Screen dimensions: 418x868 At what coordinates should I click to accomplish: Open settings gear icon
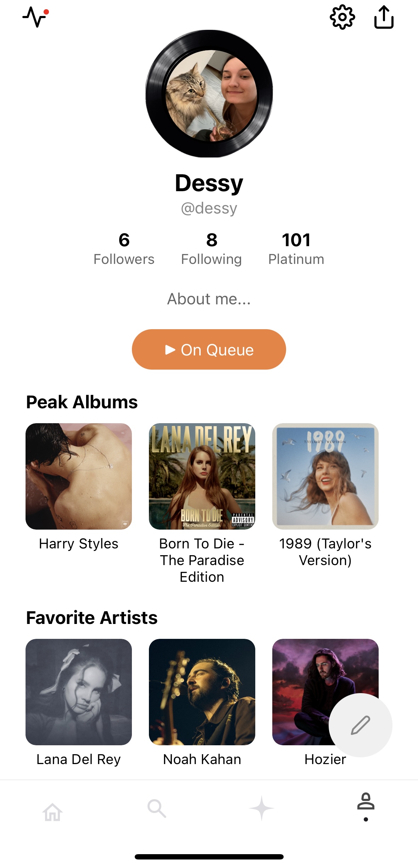[342, 17]
